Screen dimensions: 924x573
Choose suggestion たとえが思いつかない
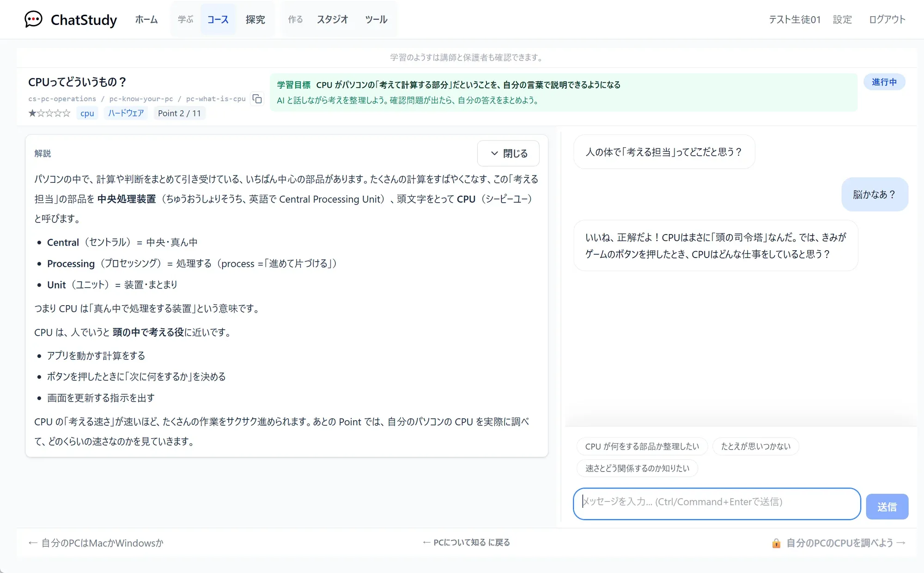(756, 446)
